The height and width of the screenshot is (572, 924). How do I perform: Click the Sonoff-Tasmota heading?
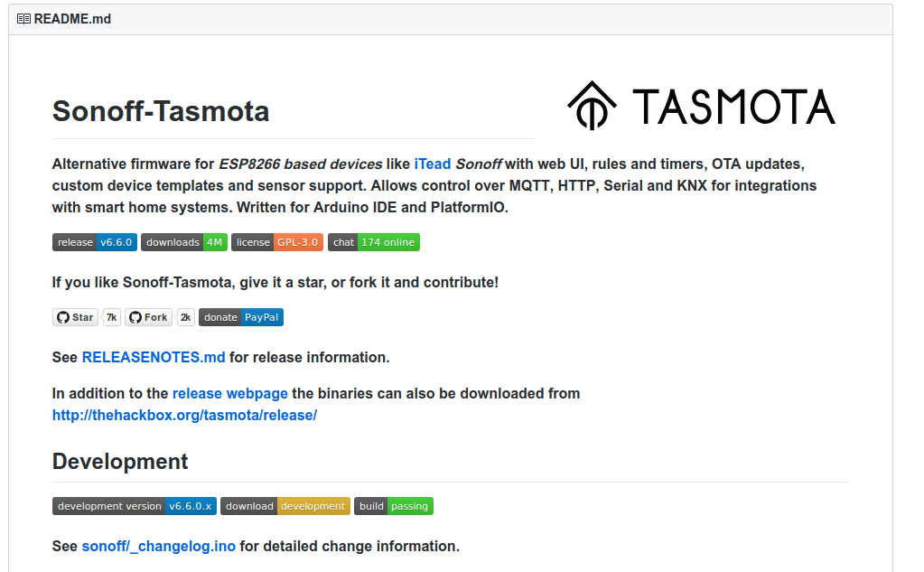point(161,111)
